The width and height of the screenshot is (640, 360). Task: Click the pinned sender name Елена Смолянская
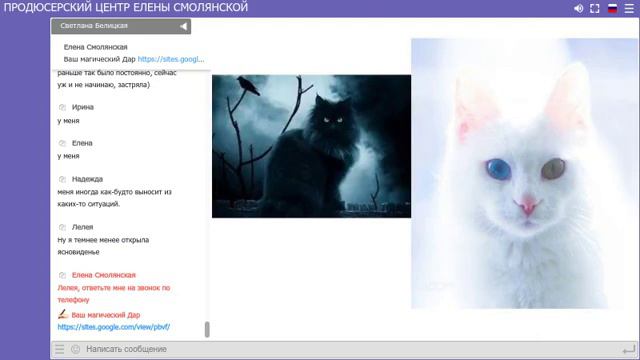[96, 47]
